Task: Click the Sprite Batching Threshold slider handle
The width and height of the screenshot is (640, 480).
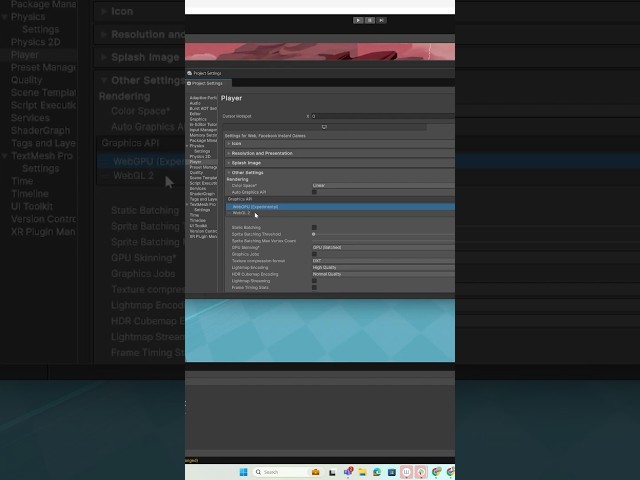Action: point(313,234)
